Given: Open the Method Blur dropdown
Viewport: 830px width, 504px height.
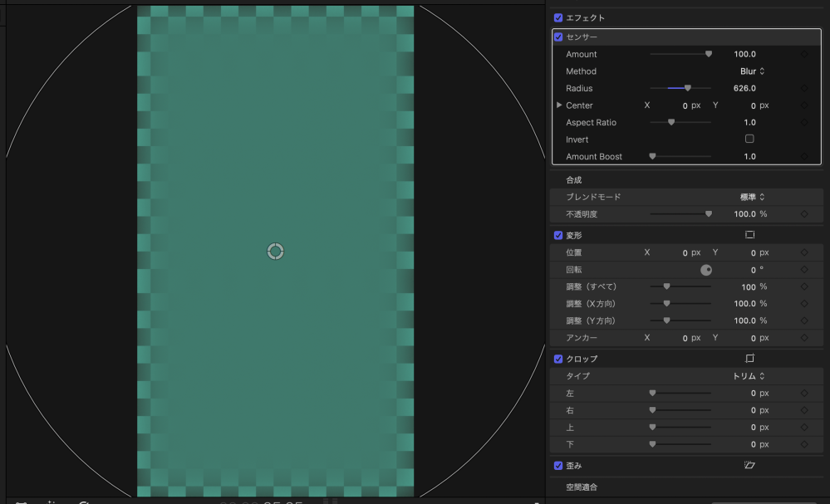Looking at the screenshot, I should (752, 71).
